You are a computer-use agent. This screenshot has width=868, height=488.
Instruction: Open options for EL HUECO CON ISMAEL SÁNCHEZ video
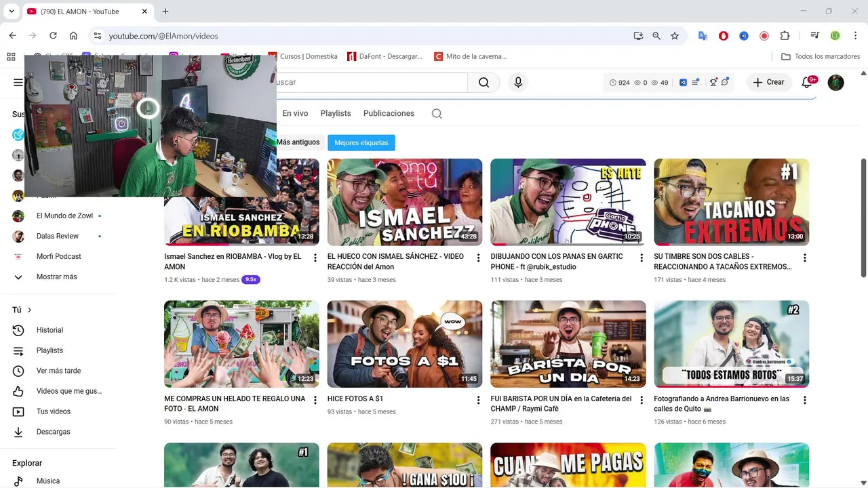coord(479,258)
